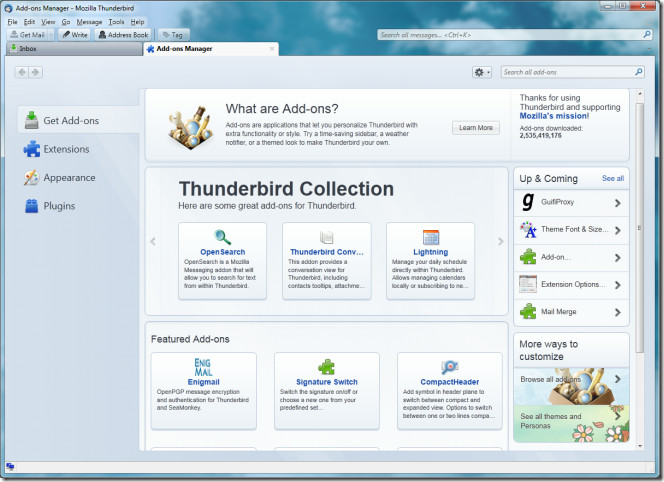This screenshot has height=482, width=664.
Task: Select Extensions in the sidebar
Action: pos(78,149)
